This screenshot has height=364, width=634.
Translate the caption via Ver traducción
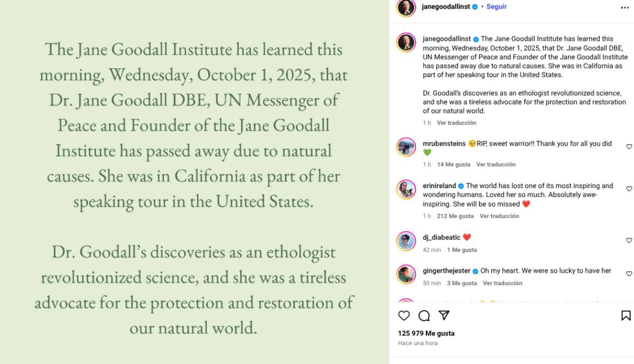(x=456, y=123)
